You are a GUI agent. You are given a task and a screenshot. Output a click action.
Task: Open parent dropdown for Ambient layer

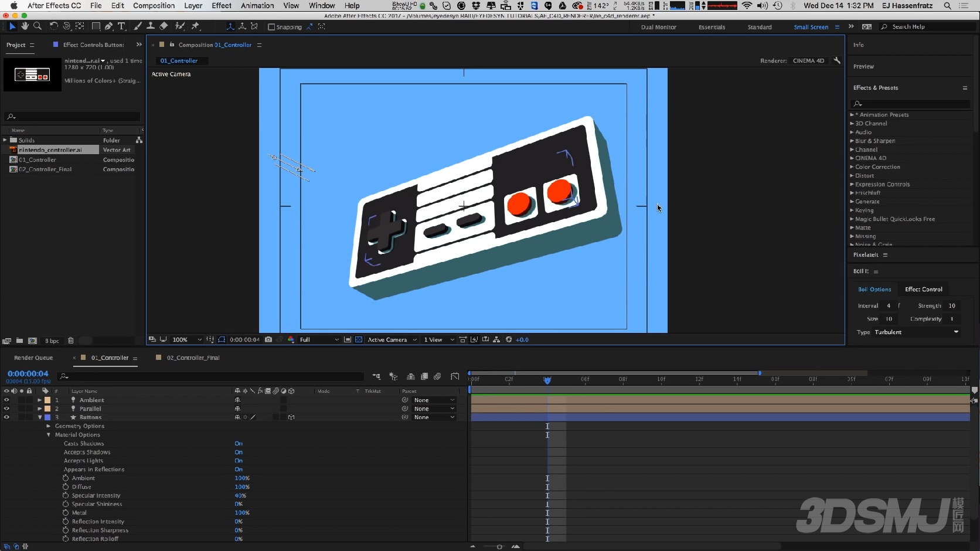tap(434, 400)
